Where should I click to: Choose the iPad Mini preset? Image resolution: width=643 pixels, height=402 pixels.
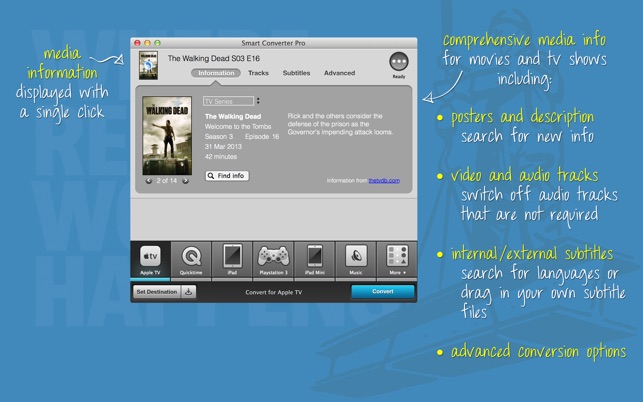pyautogui.click(x=315, y=260)
